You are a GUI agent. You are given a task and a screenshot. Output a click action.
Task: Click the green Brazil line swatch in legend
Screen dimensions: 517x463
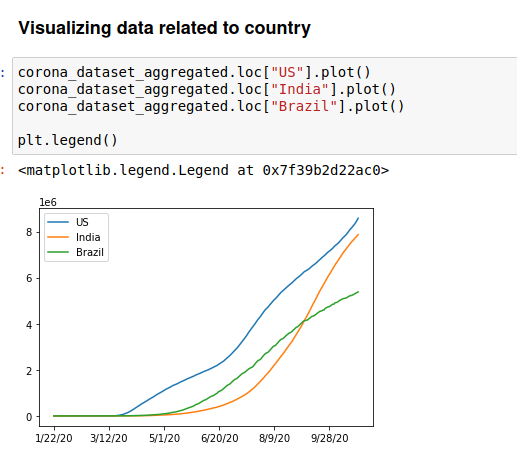[58, 252]
